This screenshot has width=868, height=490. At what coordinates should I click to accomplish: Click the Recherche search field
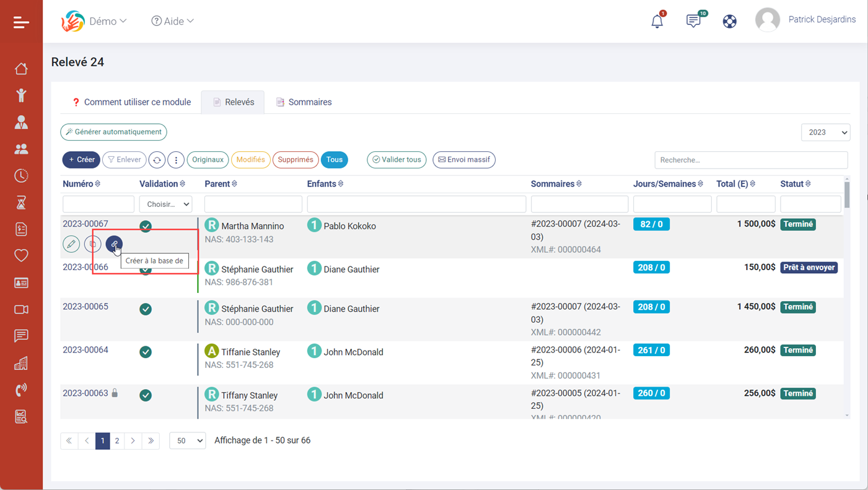[751, 160]
